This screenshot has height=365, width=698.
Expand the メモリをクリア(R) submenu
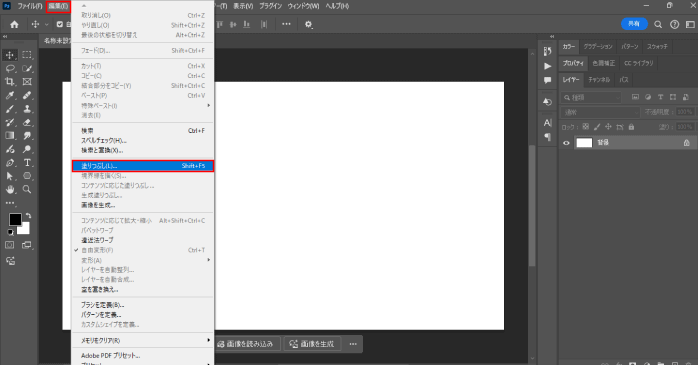pos(142,341)
